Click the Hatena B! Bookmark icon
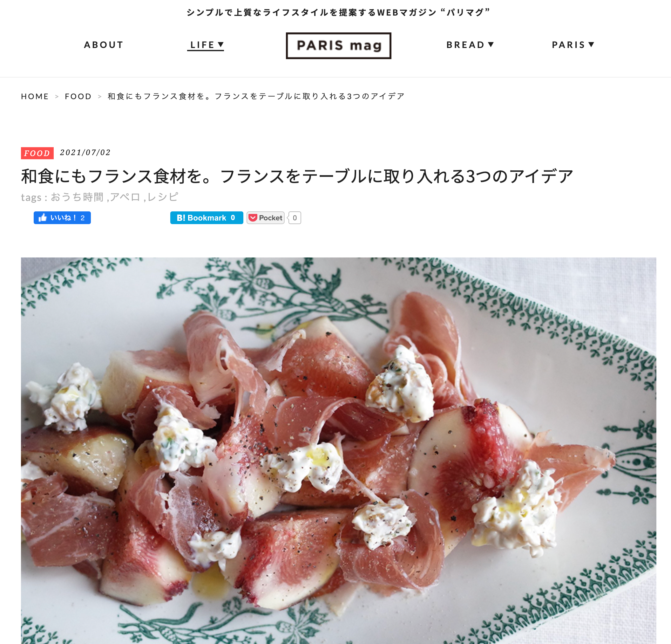671x644 pixels. 181,218
